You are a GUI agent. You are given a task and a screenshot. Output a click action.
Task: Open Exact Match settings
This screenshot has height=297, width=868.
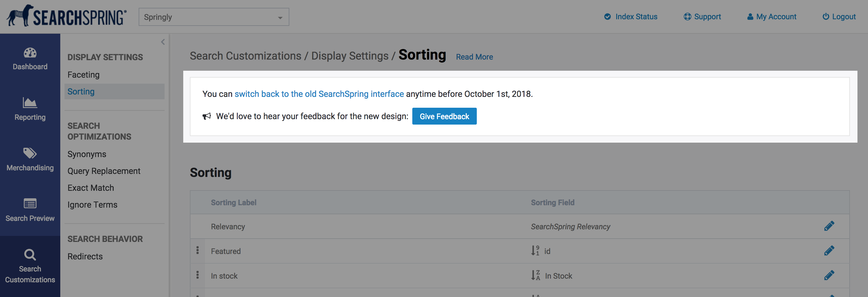(x=91, y=188)
